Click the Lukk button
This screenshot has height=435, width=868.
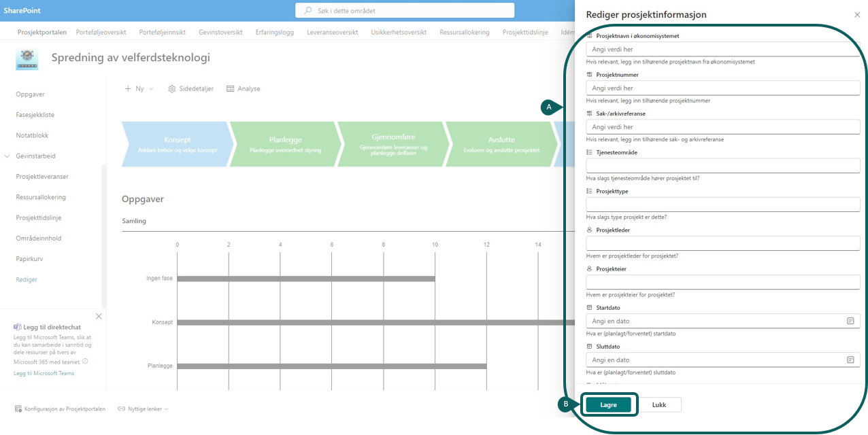658,405
